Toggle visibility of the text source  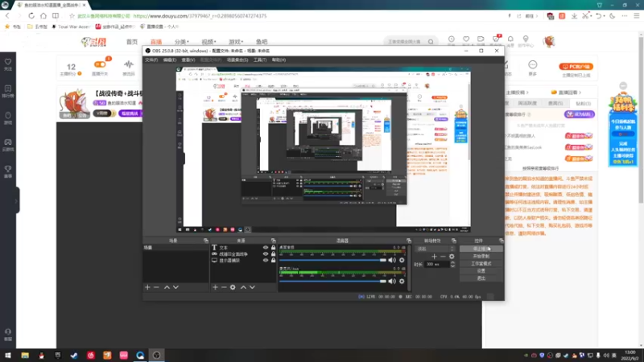click(266, 248)
